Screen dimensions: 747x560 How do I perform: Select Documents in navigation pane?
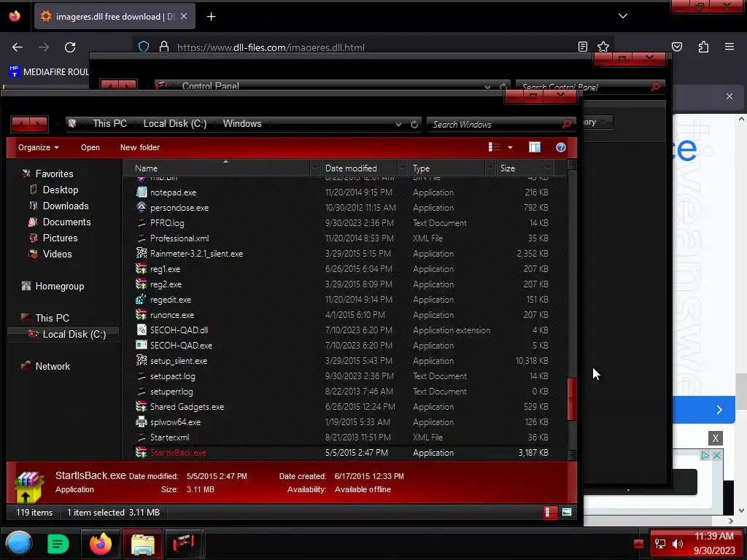click(66, 222)
